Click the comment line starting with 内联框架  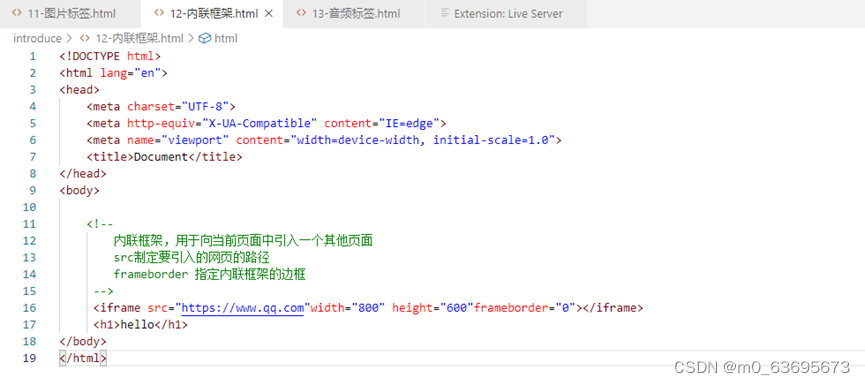pyautogui.click(x=243, y=240)
